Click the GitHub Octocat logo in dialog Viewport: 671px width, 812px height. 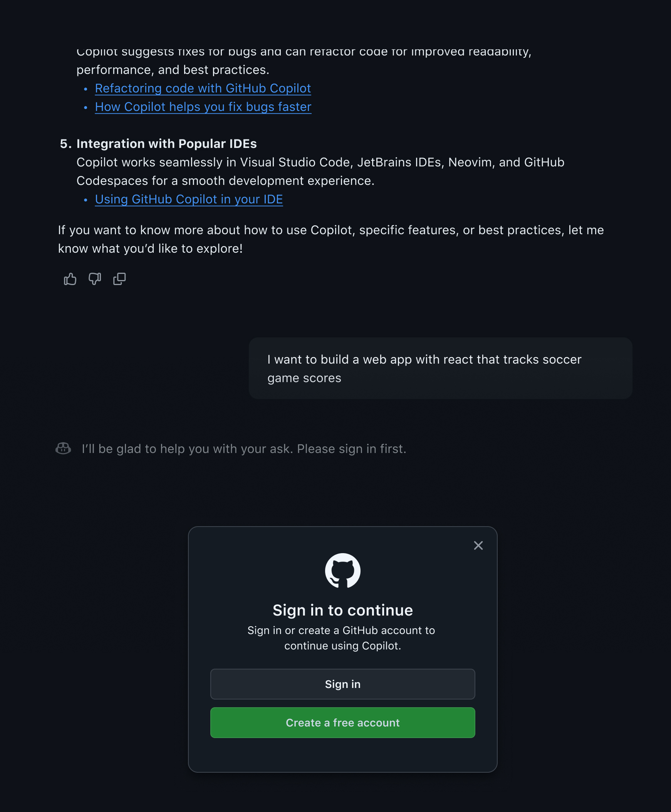(342, 570)
